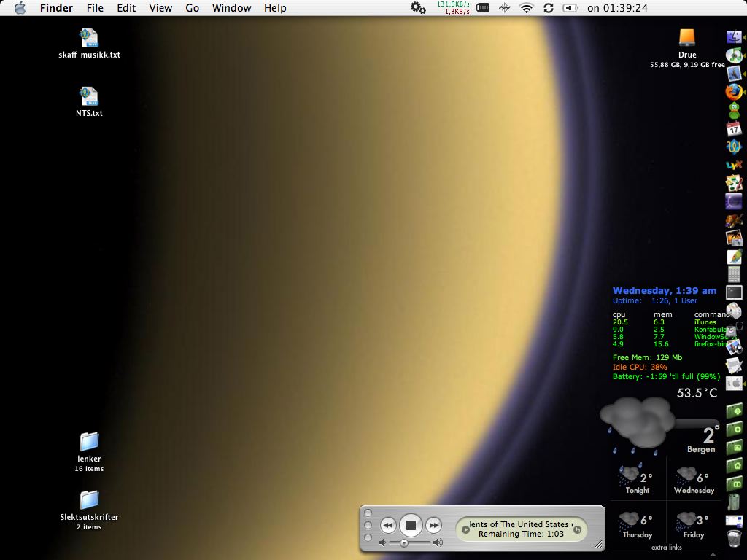Open the Adium duck icon in Dock
This screenshot has height=560, width=747.
pos(734,110)
